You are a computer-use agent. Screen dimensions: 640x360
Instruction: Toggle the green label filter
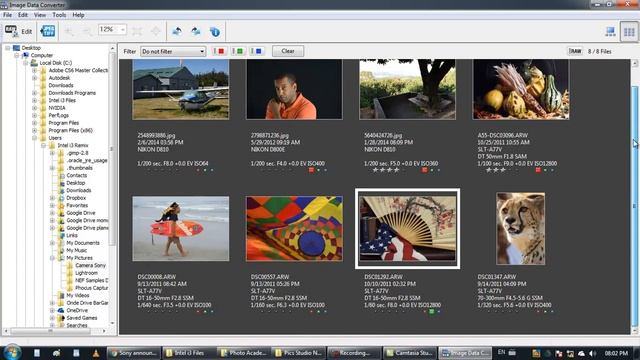(x=238, y=51)
